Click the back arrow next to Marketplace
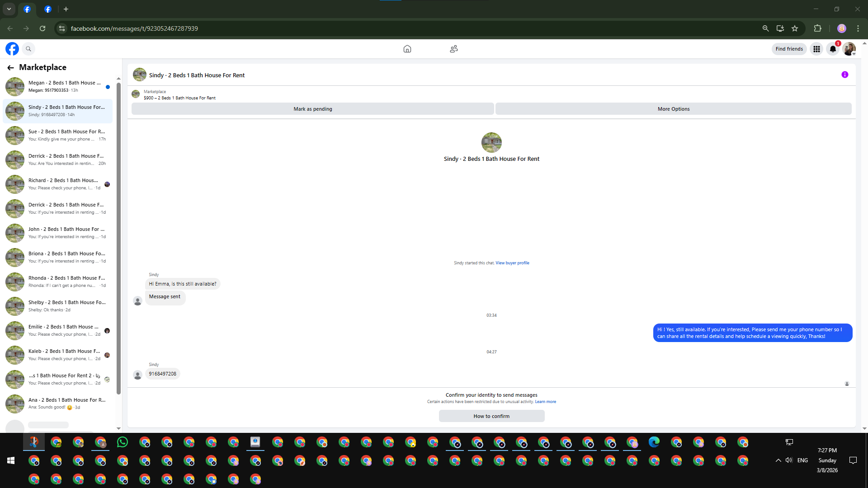Image resolution: width=868 pixels, height=488 pixels. tap(10, 68)
